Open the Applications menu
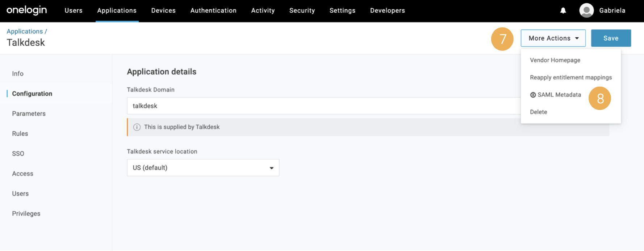The width and height of the screenshot is (644, 251). [117, 11]
